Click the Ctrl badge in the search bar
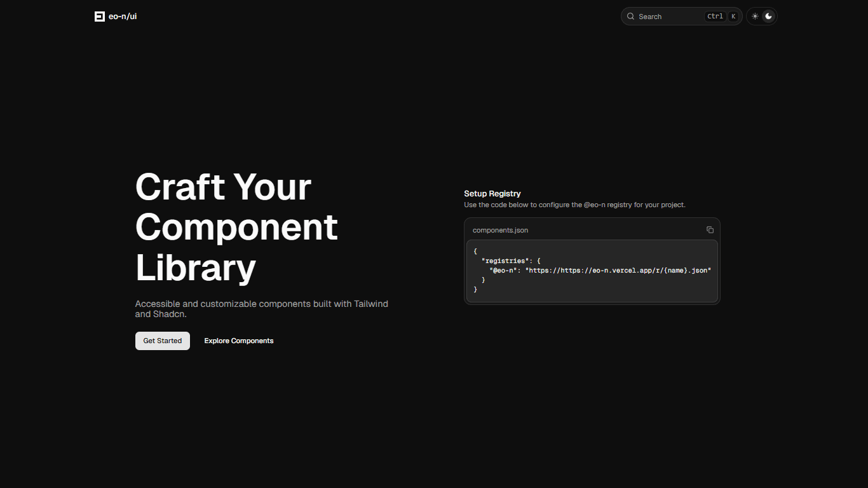Image resolution: width=868 pixels, height=488 pixels. click(x=715, y=16)
